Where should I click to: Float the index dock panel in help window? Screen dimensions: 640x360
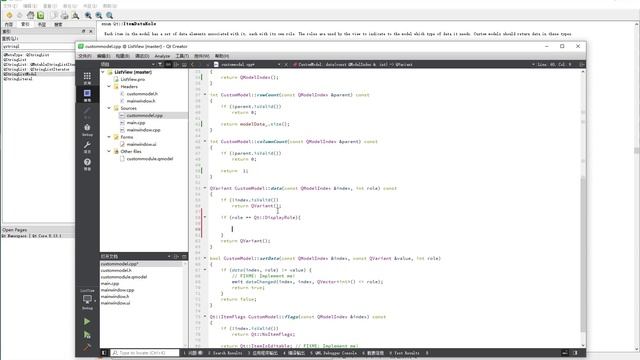pos(83,31)
